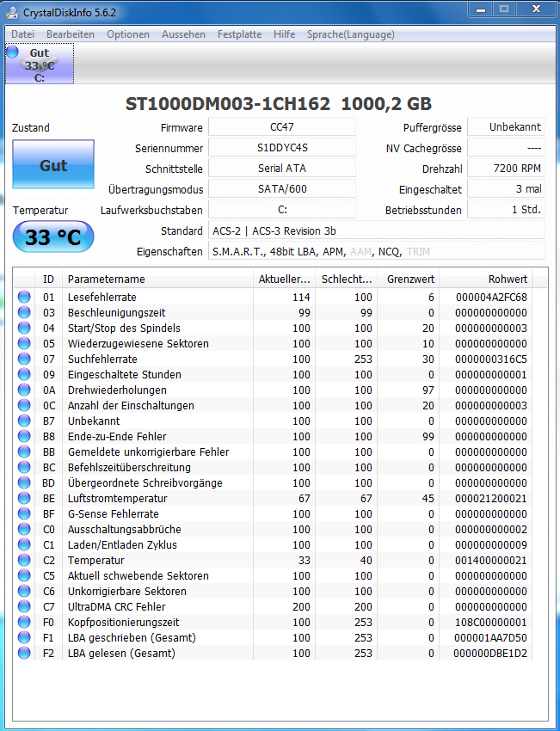Click the Eingeschaltet field 3 mal
Viewport: 560px width, 731px height.
(x=506, y=189)
